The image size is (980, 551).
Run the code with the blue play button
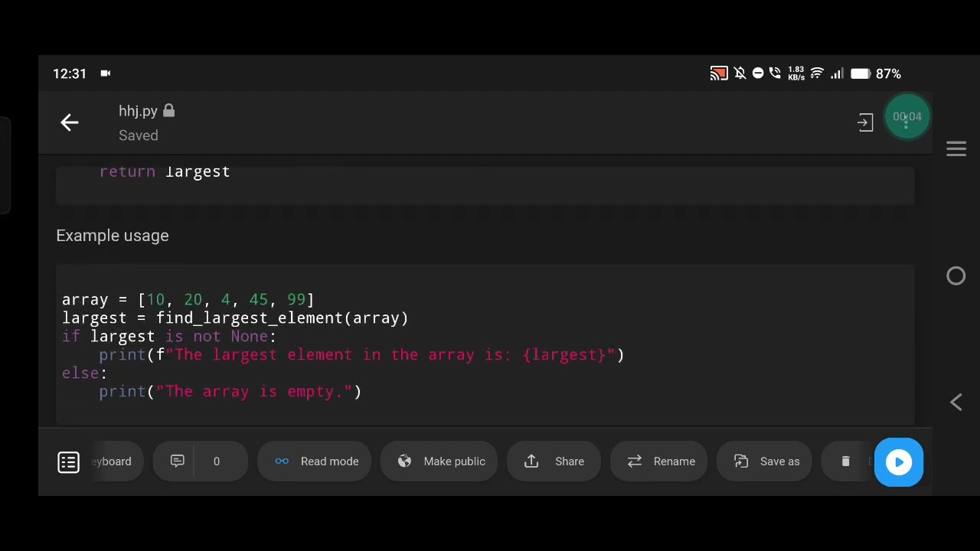pos(899,462)
